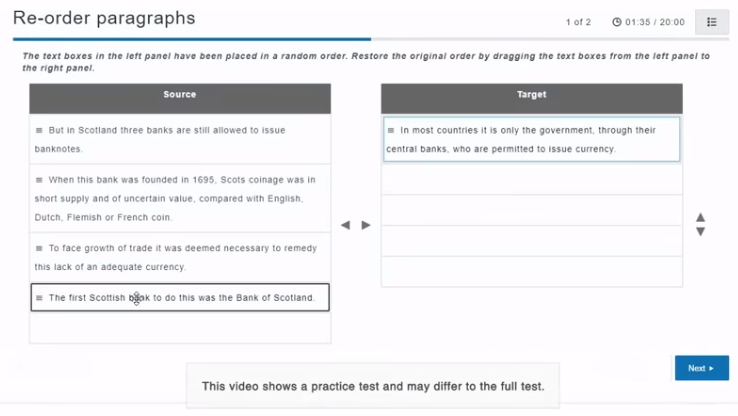
Task: Click the clock icon beside the timer
Action: click(617, 22)
